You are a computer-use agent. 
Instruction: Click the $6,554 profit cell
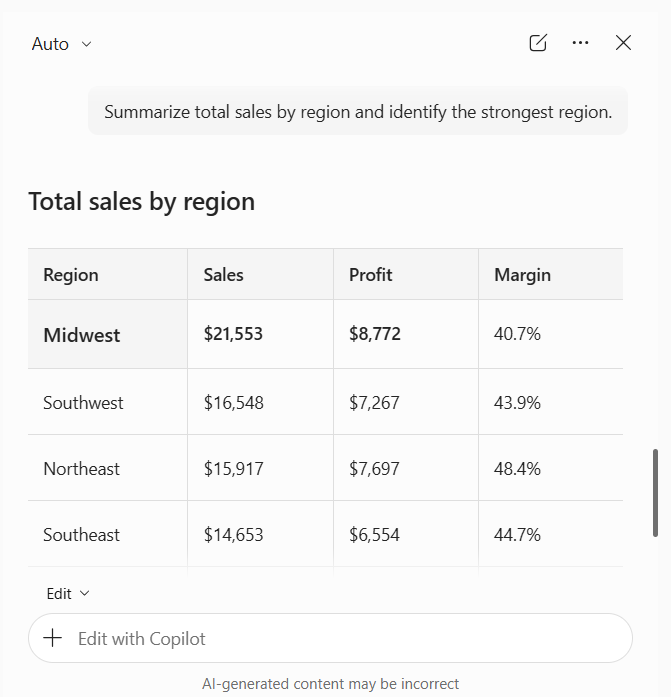(x=406, y=534)
